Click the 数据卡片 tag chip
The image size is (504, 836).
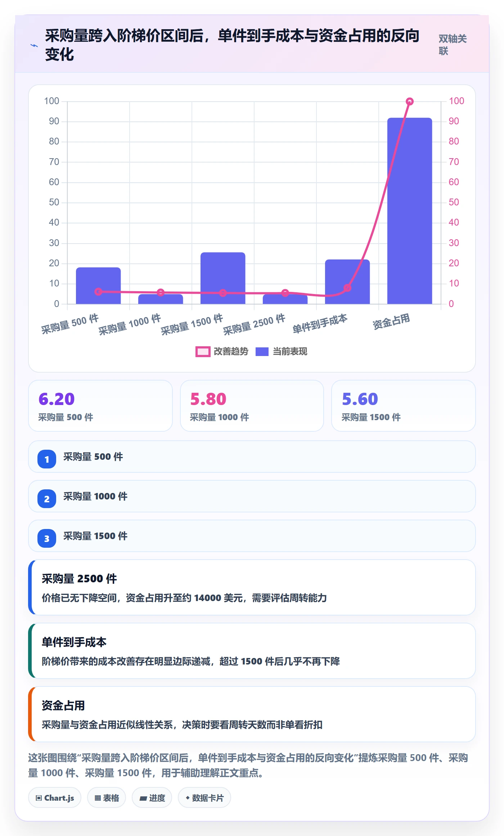[204, 798]
